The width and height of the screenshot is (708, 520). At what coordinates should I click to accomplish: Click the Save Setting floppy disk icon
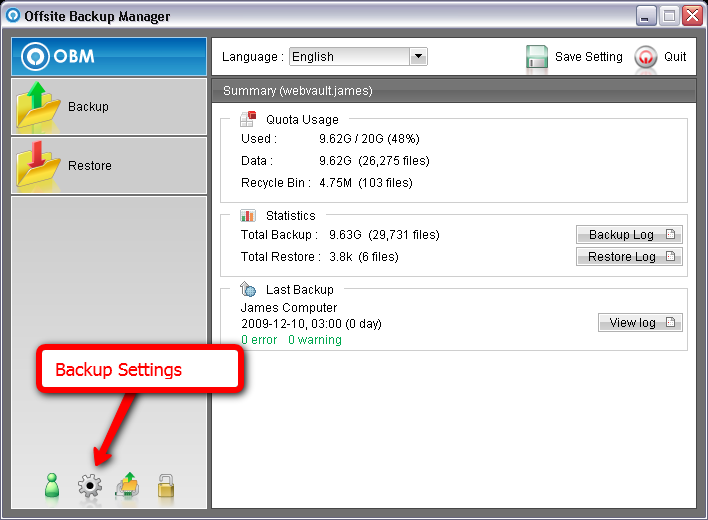coord(537,57)
